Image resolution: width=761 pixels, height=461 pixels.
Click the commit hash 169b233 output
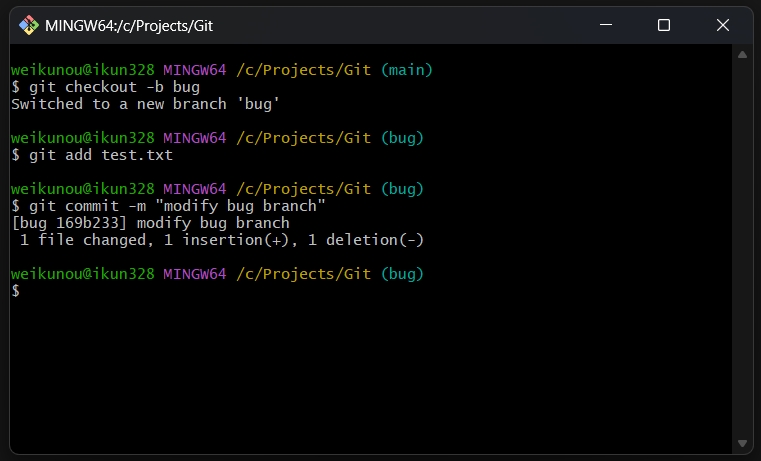(x=91, y=223)
